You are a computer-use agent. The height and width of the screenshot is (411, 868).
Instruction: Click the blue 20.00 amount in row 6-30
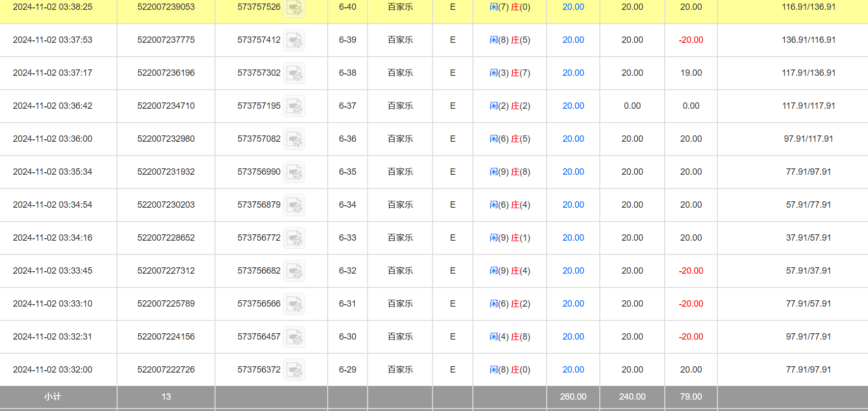(x=573, y=337)
